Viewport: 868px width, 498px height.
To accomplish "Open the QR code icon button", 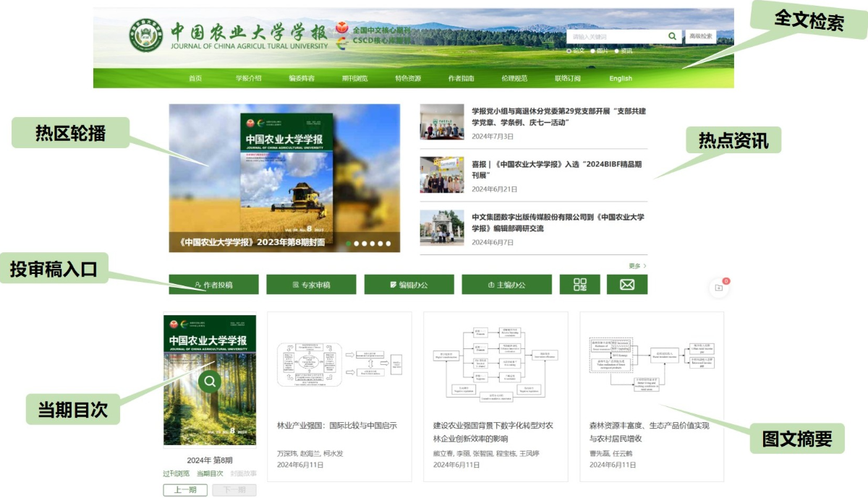I will tap(580, 285).
